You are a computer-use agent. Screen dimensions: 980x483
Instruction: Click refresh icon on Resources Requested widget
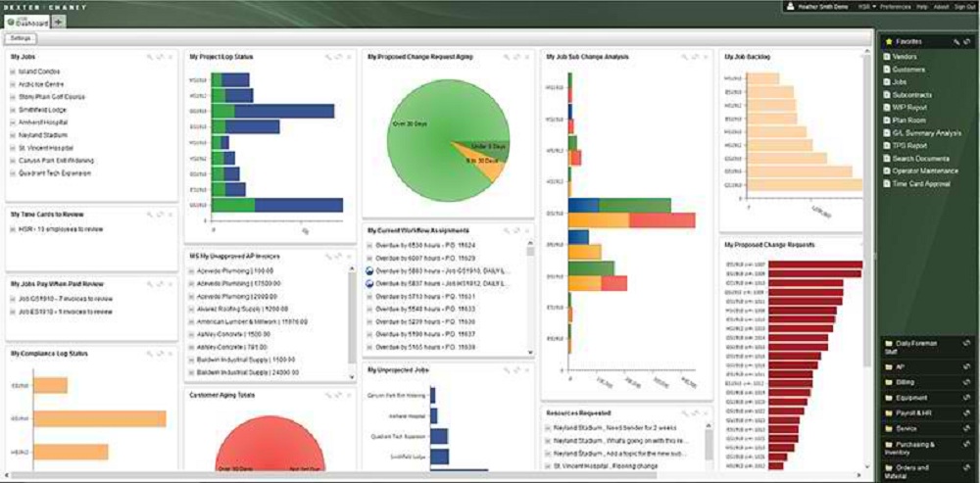click(x=695, y=413)
